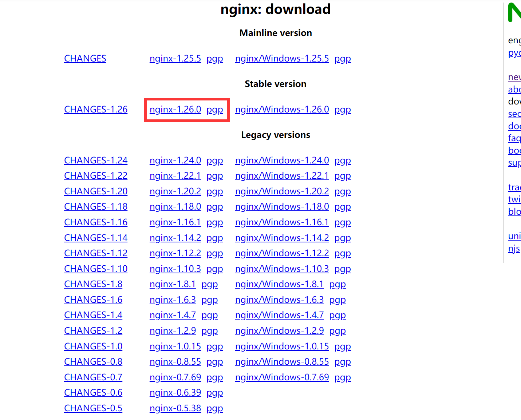Screen dimensions: 521x420
Task: Open CHANGES-1.18 link
Action: 96,207
